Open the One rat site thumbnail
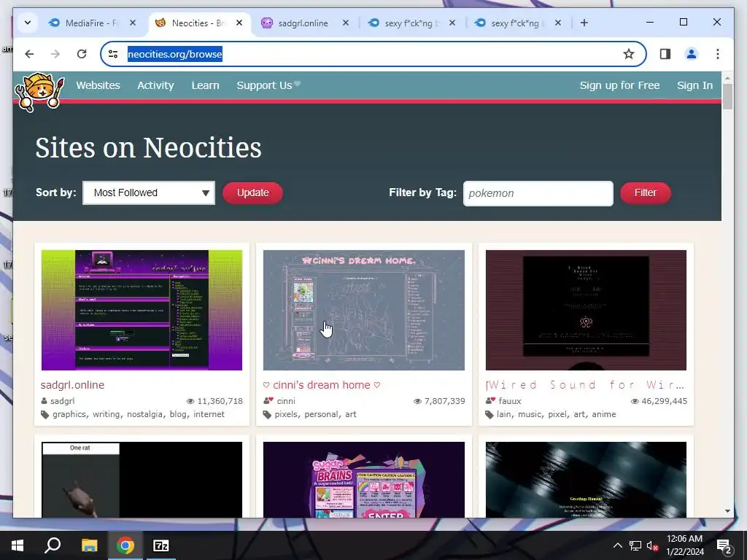747x560 pixels. point(142,480)
